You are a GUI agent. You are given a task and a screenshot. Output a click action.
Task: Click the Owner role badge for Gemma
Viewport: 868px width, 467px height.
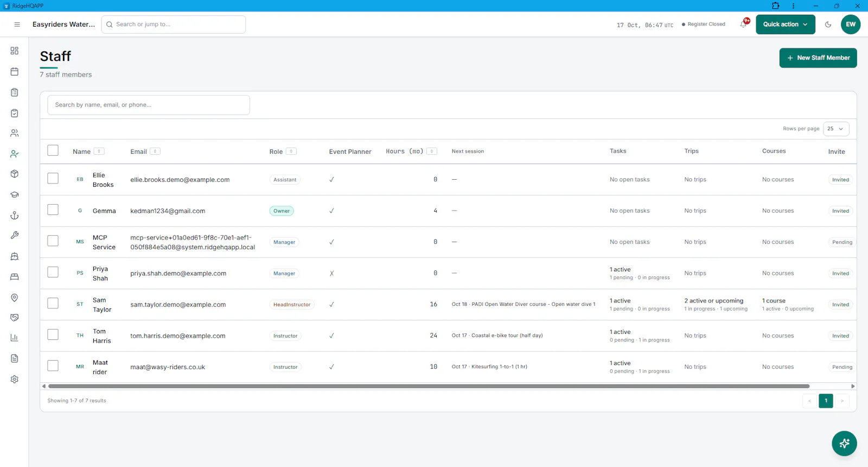click(282, 211)
